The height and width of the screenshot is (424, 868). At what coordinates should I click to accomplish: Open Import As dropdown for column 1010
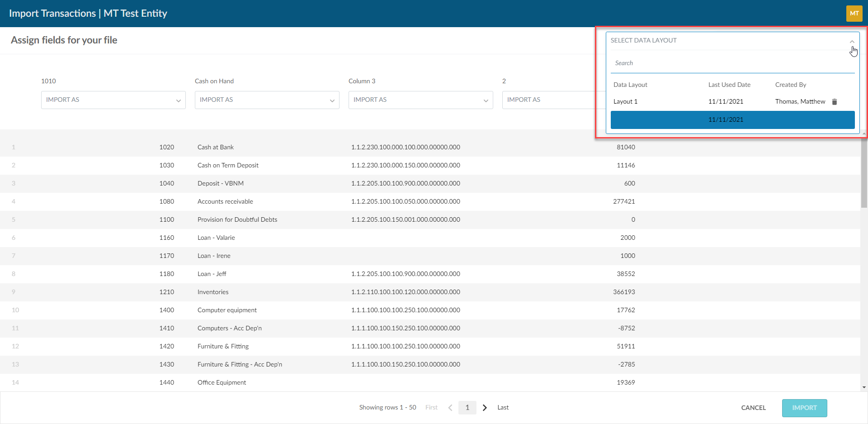click(113, 100)
